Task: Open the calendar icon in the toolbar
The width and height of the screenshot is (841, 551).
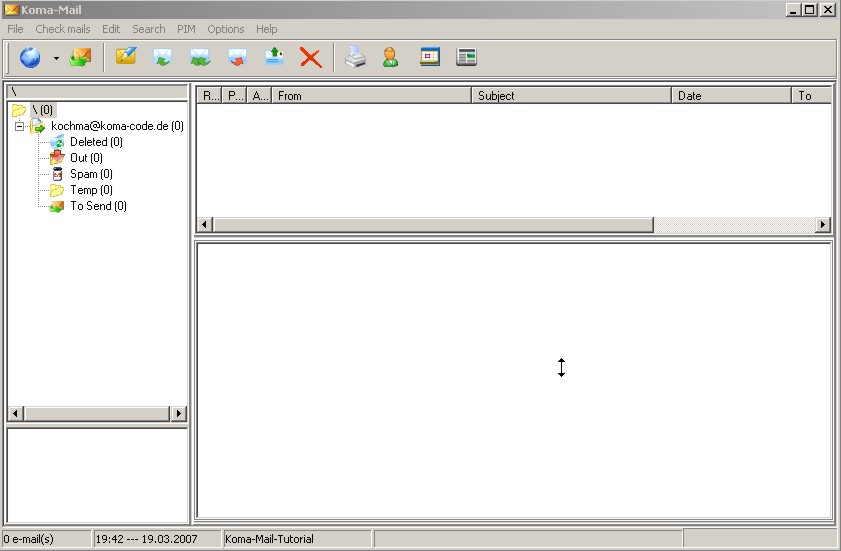Action: 430,57
